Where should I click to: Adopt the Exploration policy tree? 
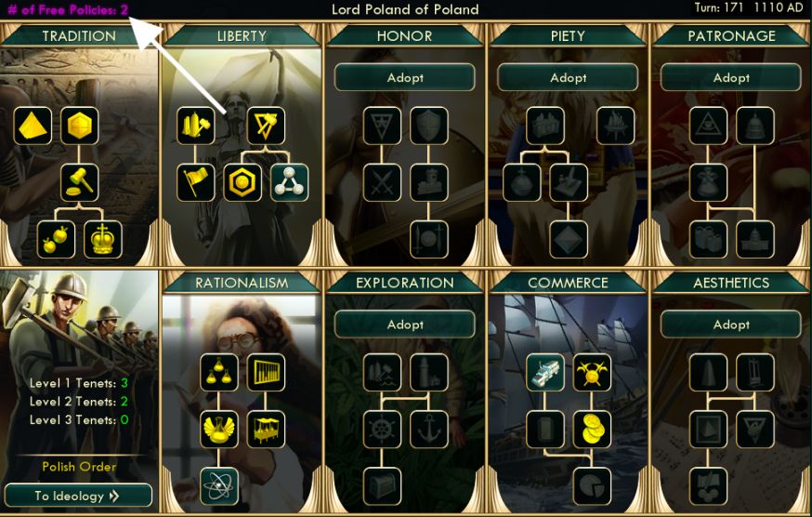405,325
